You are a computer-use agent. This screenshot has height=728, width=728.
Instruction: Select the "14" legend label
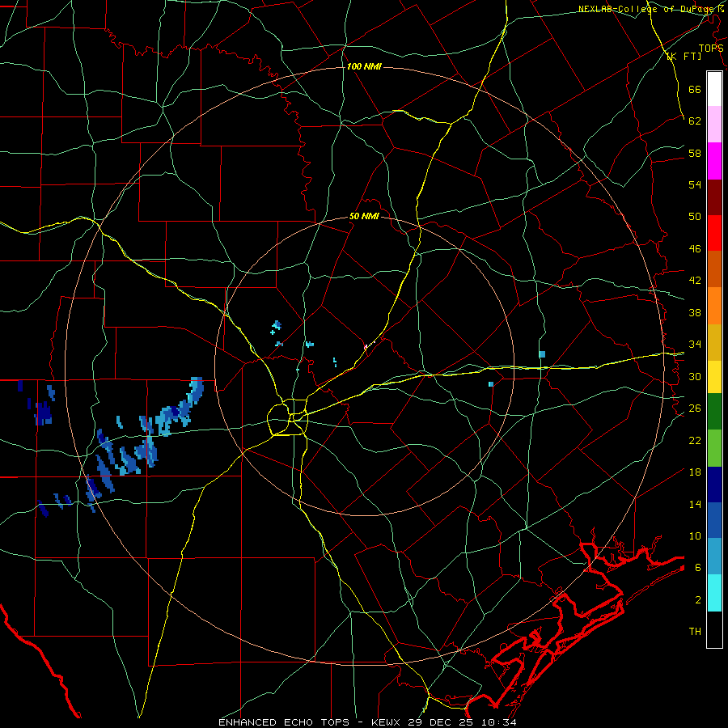click(695, 504)
